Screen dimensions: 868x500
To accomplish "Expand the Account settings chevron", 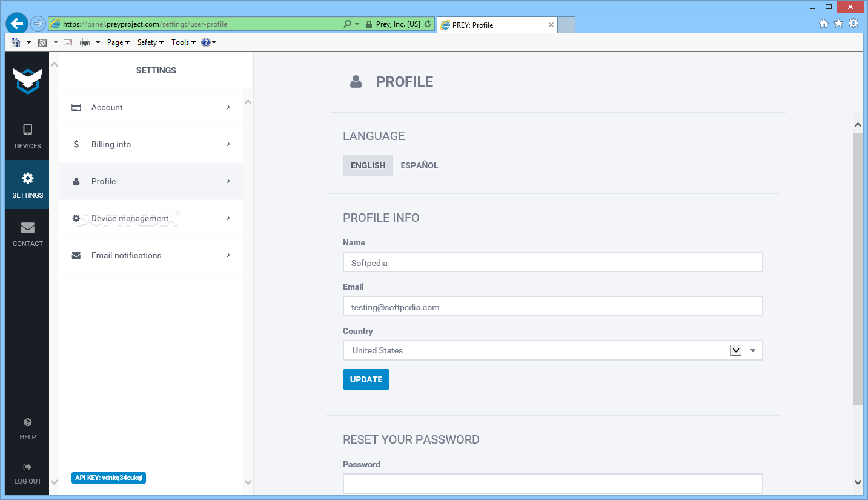I will pyautogui.click(x=228, y=107).
